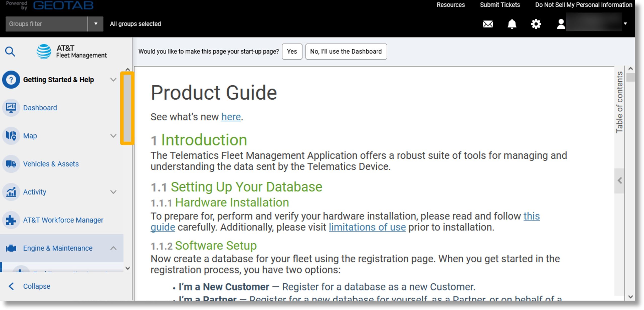Viewport: 644px width, 310px height.
Task: Click the Engine & Maintenance icon
Action: 11,248
